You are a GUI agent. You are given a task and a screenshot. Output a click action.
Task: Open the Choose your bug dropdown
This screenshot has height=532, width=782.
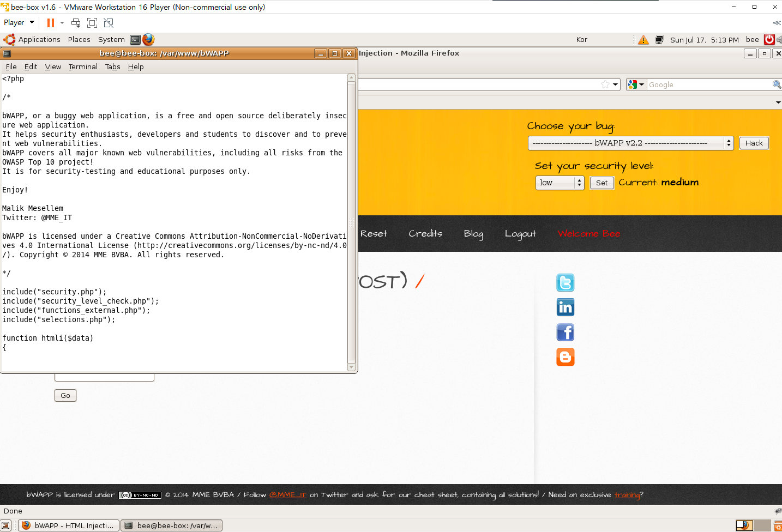(x=630, y=143)
